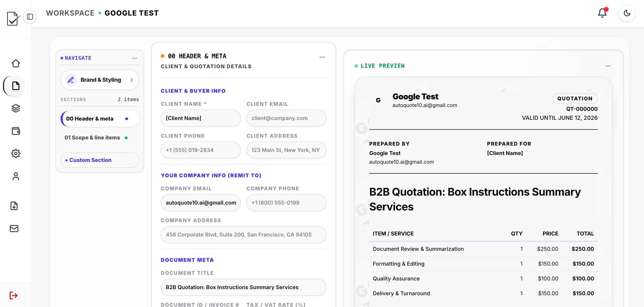Open the mail envelope icon in sidebar
644x307 pixels.
[14, 229]
